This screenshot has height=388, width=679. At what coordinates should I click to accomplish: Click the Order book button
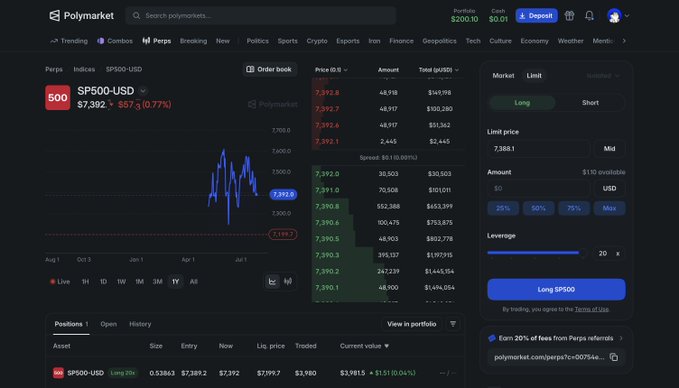coord(269,69)
